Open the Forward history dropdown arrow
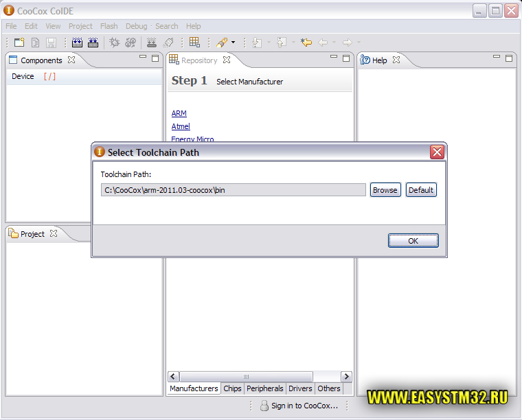This screenshot has width=522, height=420. click(359, 43)
